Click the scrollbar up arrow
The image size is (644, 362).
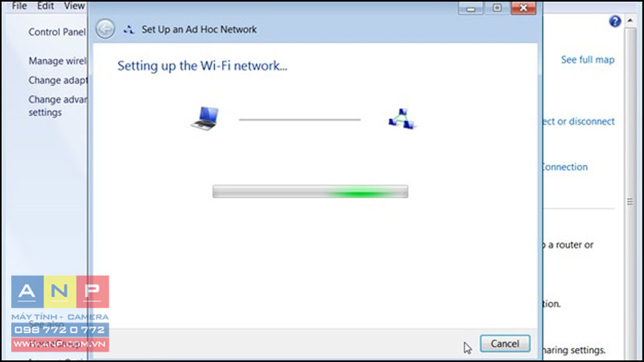[630, 20]
